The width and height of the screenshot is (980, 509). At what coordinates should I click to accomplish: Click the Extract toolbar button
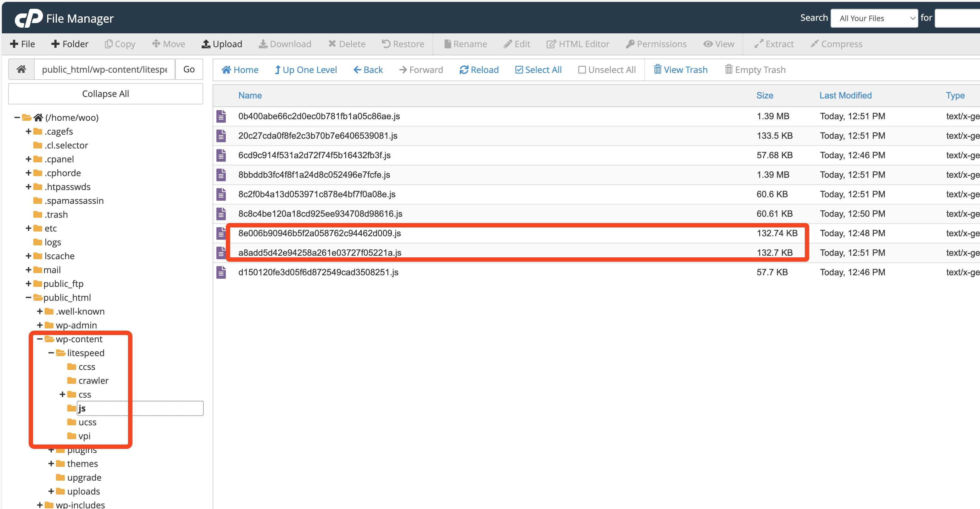[x=774, y=44]
